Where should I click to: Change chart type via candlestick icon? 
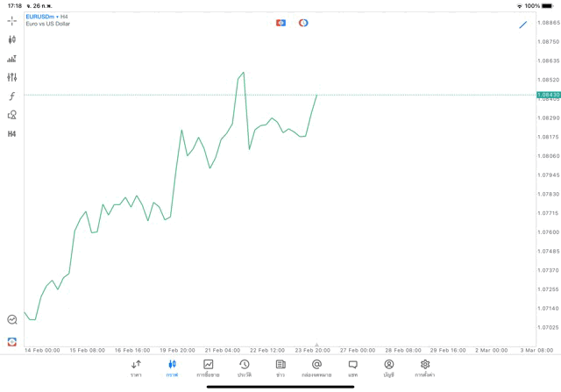point(11,39)
